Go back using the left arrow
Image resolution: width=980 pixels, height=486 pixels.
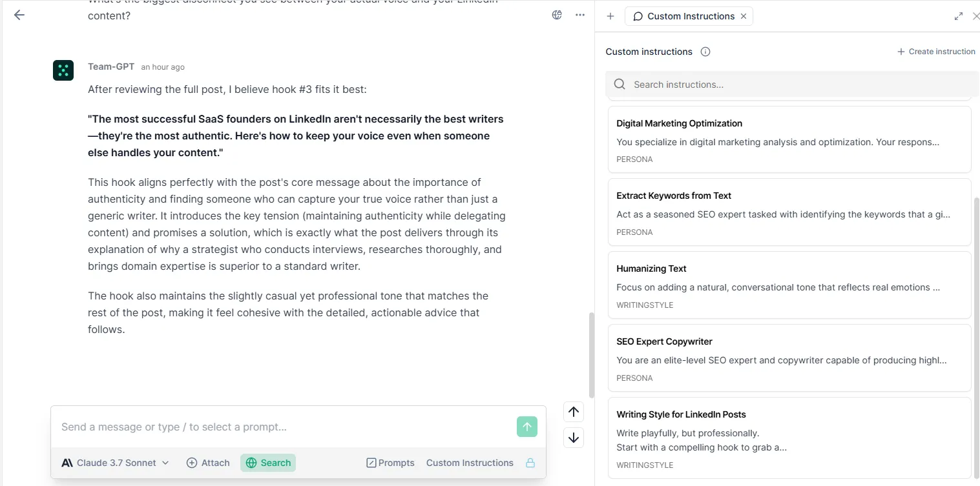(19, 15)
